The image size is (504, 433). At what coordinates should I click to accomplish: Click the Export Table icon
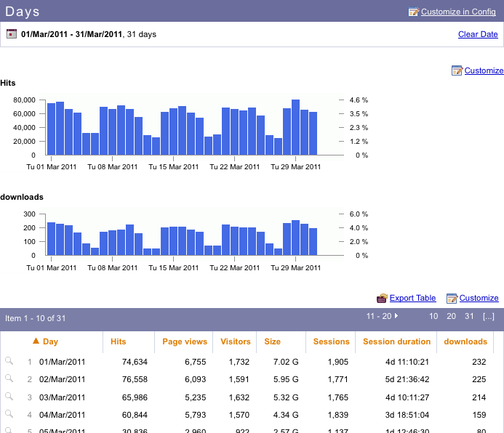click(x=382, y=298)
